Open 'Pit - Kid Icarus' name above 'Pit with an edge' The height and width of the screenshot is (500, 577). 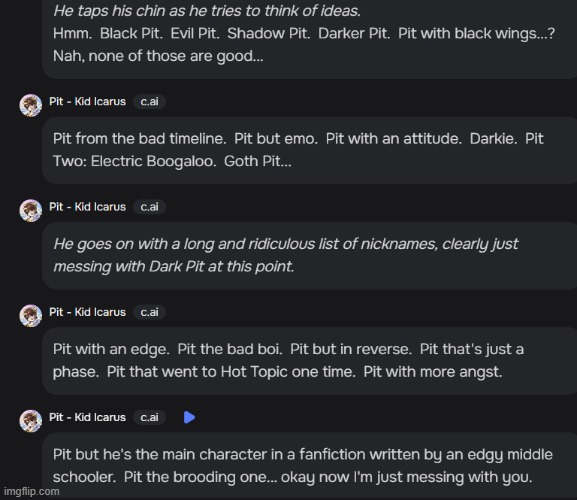pyautogui.click(x=88, y=312)
